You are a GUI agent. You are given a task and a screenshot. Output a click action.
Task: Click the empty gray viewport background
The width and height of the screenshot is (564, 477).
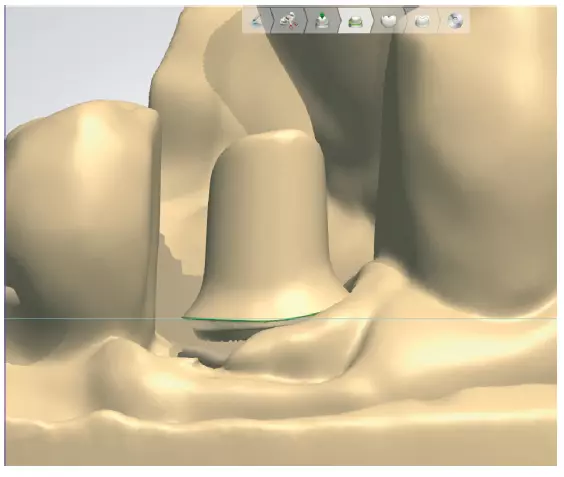pyautogui.click(x=72, y=54)
